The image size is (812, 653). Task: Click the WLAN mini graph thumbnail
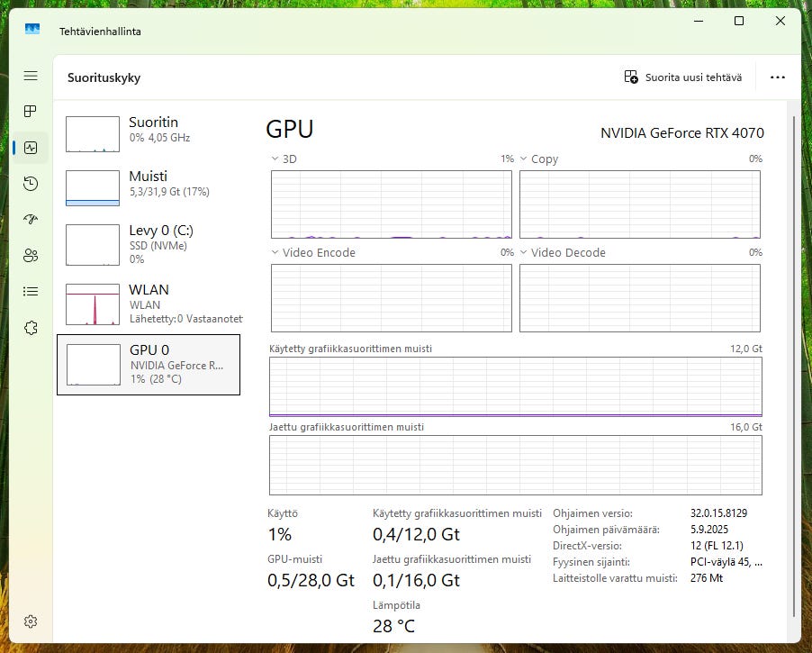[93, 304]
